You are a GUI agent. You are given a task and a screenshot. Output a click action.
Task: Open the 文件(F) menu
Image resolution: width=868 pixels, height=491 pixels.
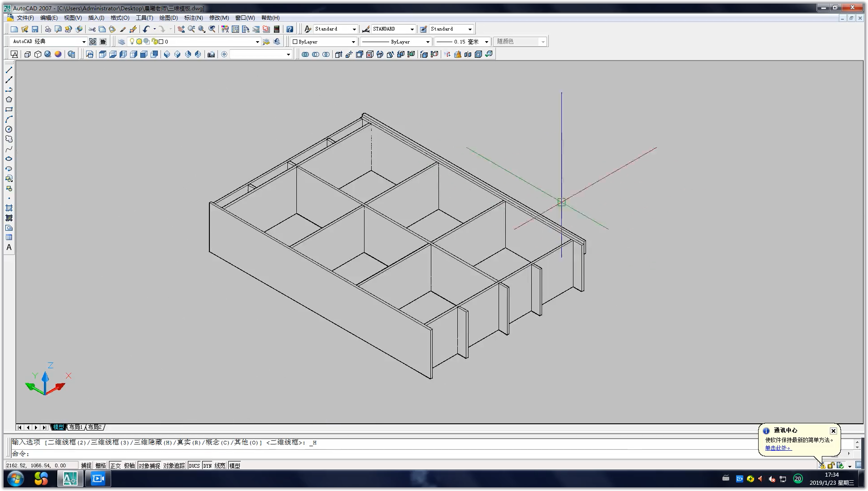coord(25,18)
